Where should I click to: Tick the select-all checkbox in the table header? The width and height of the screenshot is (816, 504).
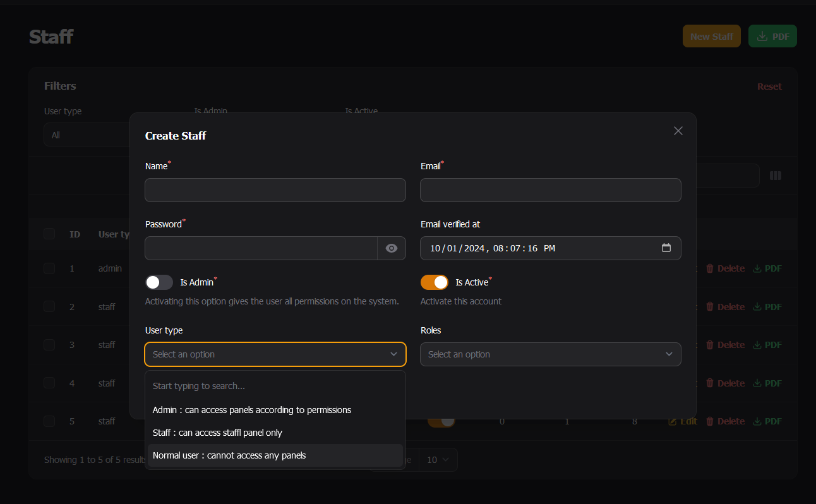(49, 234)
